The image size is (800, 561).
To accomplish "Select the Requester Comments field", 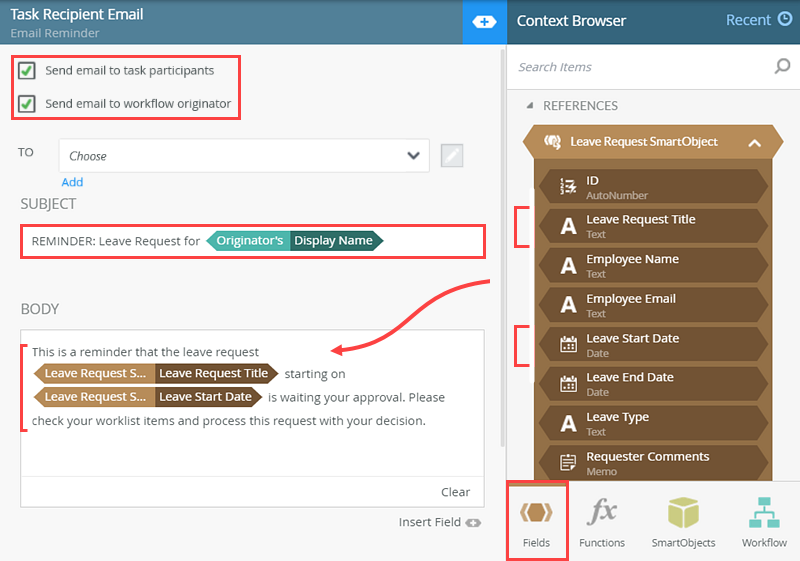I will pyautogui.click(x=654, y=463).
